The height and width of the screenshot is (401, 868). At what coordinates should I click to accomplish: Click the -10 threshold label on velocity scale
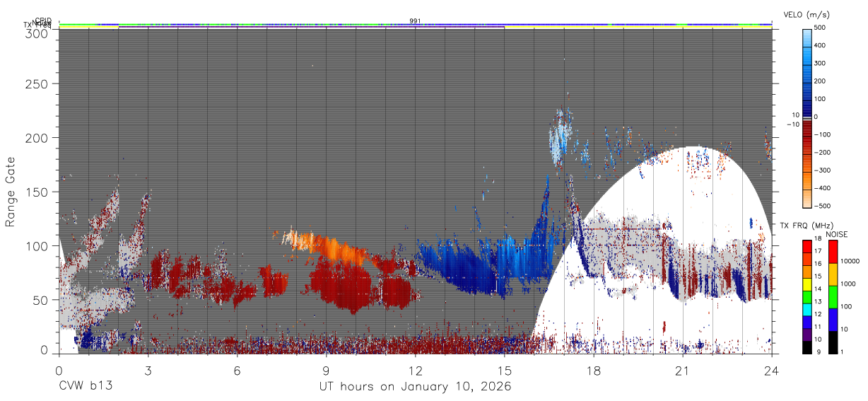pos(792,124)
